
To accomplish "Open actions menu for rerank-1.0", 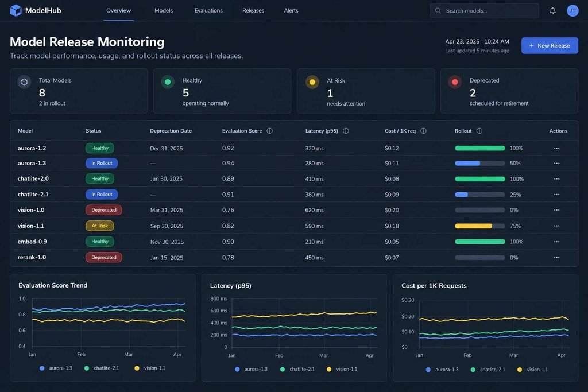I will [556, 258].
